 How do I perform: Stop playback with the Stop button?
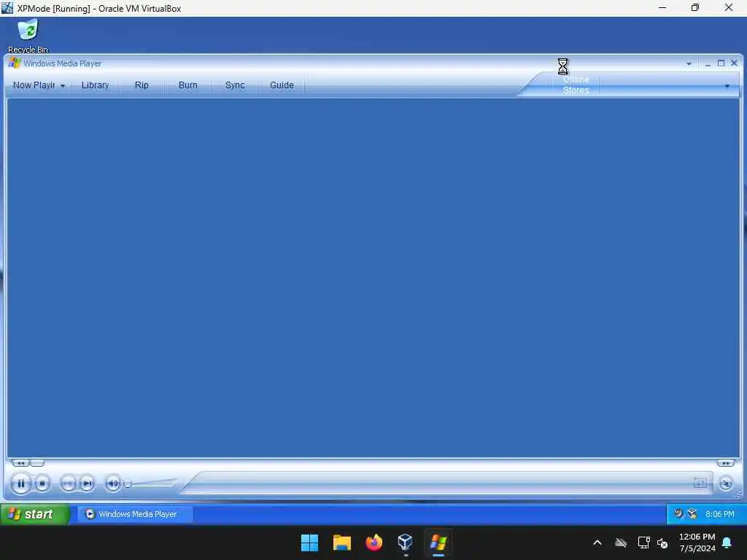pyautogui.click(x=42, y=484)
